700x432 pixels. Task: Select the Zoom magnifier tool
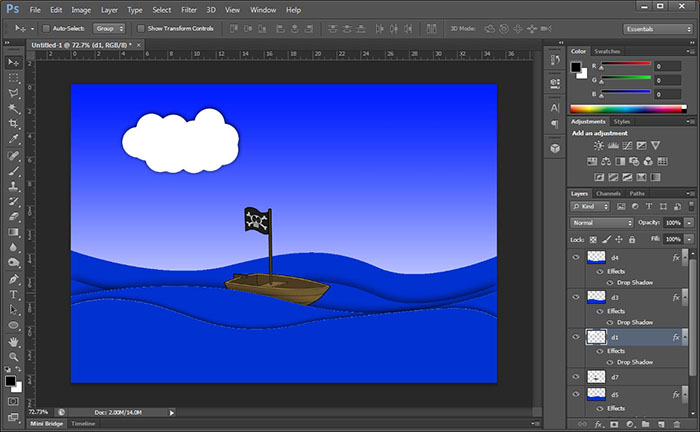pyautogui.click(x=14, y=356)
